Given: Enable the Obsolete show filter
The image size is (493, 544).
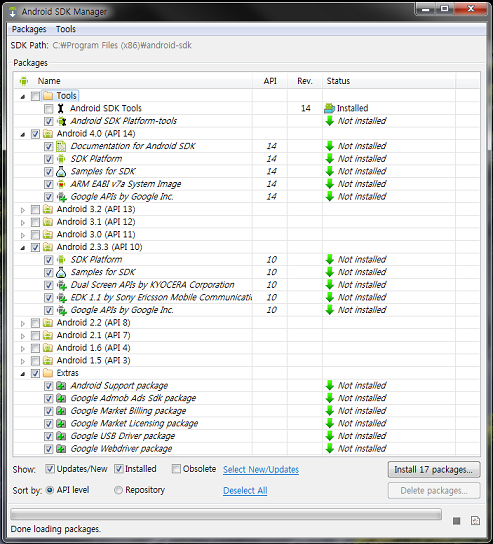Looking at the screenshot, I should [176, 469].
